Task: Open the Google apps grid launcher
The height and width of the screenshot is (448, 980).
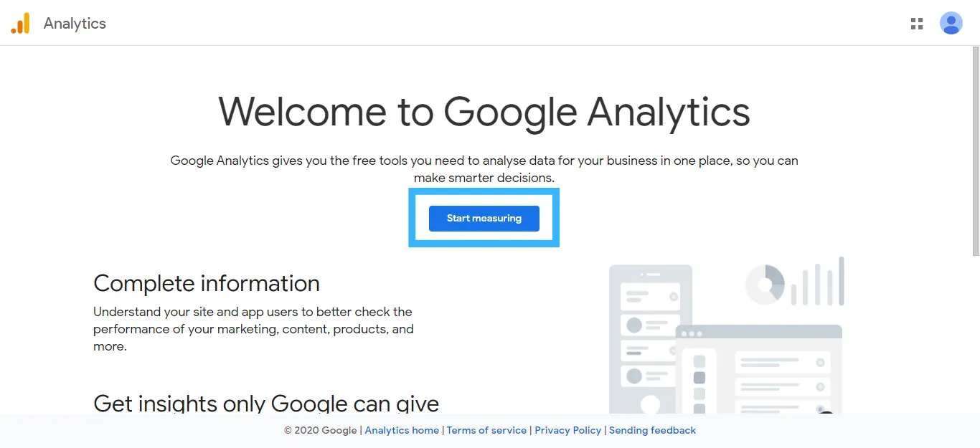Action: point(917,24)
